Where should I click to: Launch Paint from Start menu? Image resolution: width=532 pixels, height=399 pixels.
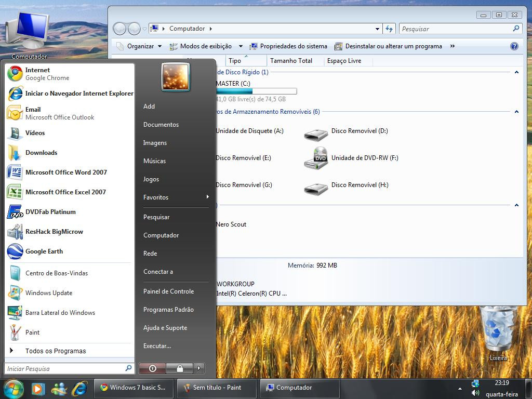click(70, 332)
